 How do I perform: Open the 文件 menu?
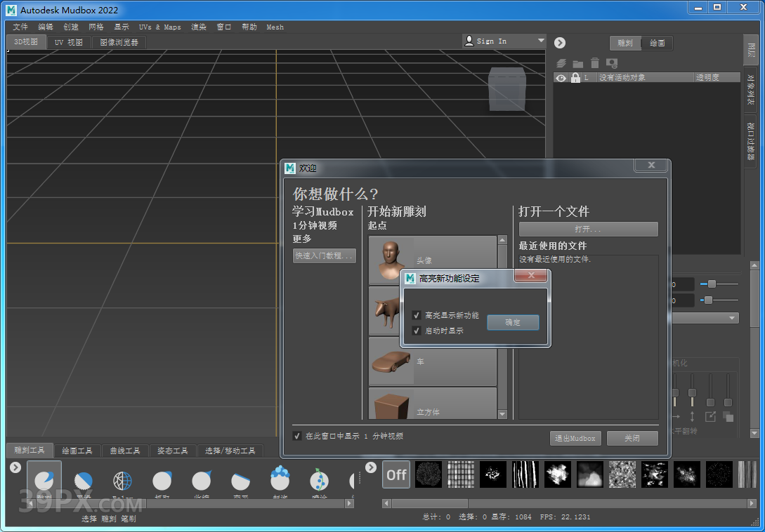20,27
